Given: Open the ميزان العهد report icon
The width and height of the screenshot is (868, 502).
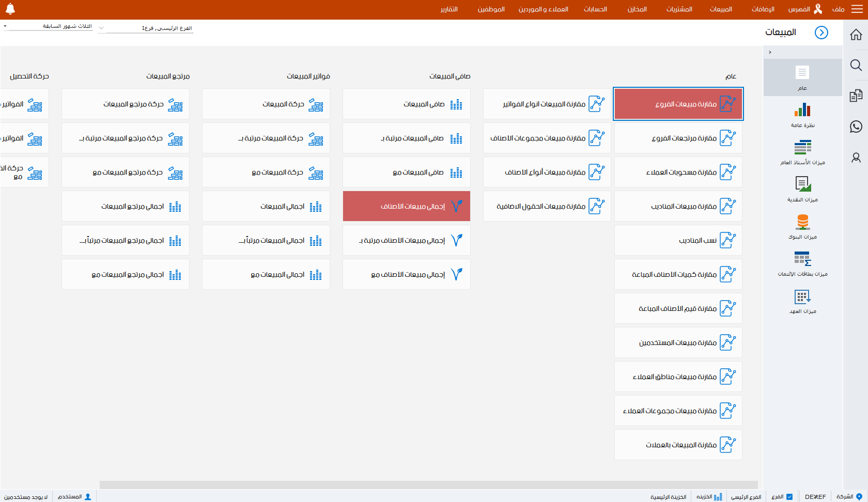Looking at the screenshot, I should click(x=802, y=296).
